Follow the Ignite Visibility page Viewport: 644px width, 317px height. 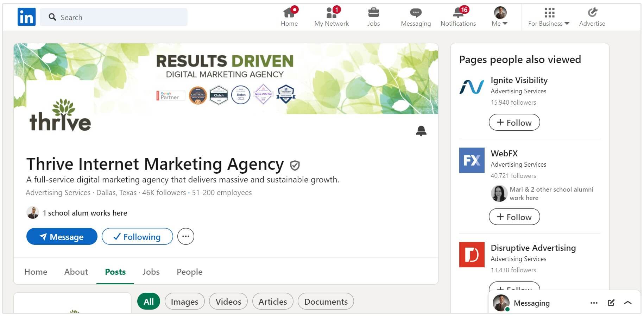coord(514,122)
